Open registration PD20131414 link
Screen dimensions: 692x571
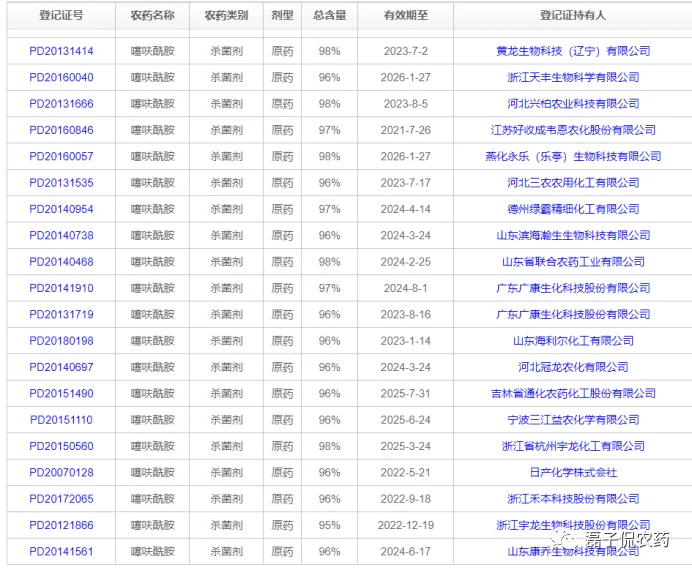click(61, 51)
